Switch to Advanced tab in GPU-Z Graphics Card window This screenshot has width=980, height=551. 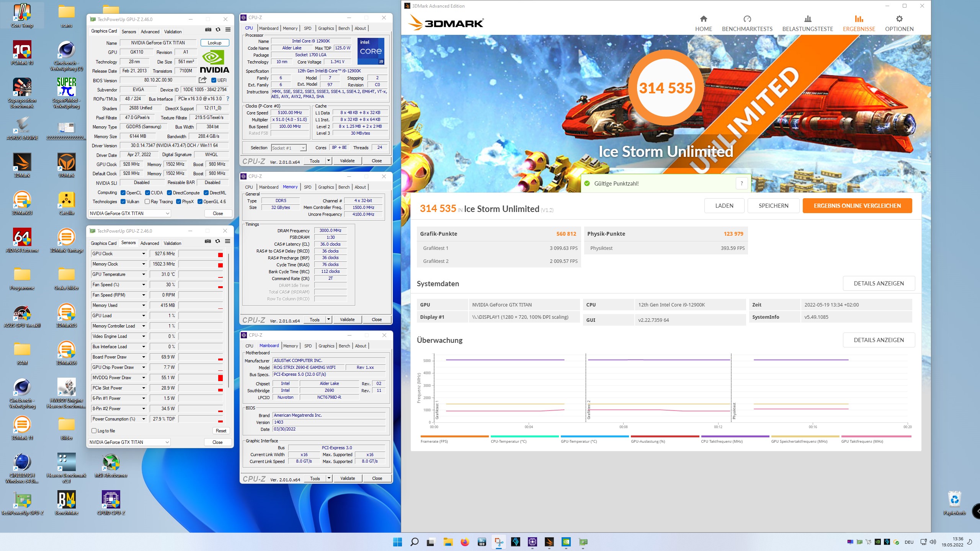click(x=150, y=32)
